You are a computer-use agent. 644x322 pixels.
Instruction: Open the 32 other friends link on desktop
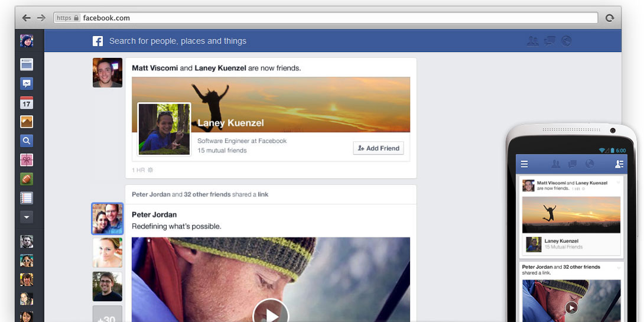(207, 194)
